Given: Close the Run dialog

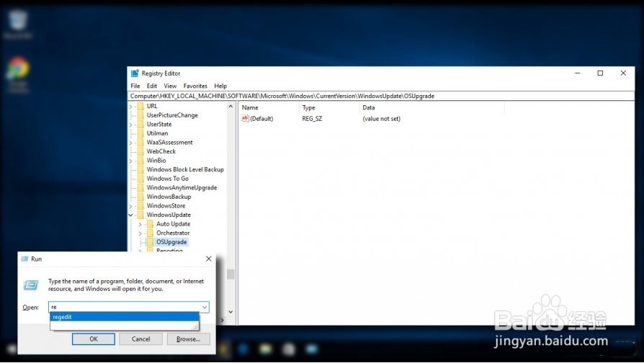Looking at the screenshot, I should point(209,259).
